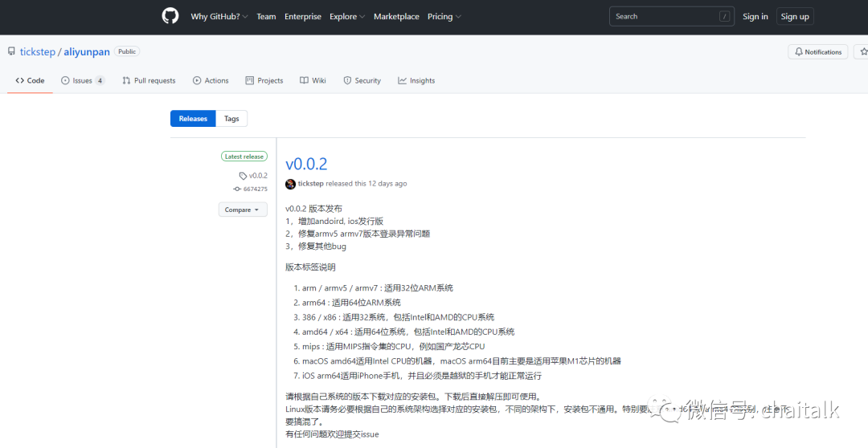Image resolution: width=868 pixels, height=448 pixels.
Task: Open the Enterprise page
Action: tap(303, 17)
